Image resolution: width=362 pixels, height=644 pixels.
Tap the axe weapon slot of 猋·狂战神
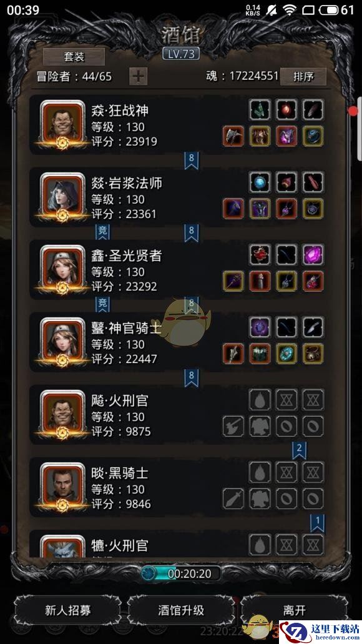click(233, 136)
